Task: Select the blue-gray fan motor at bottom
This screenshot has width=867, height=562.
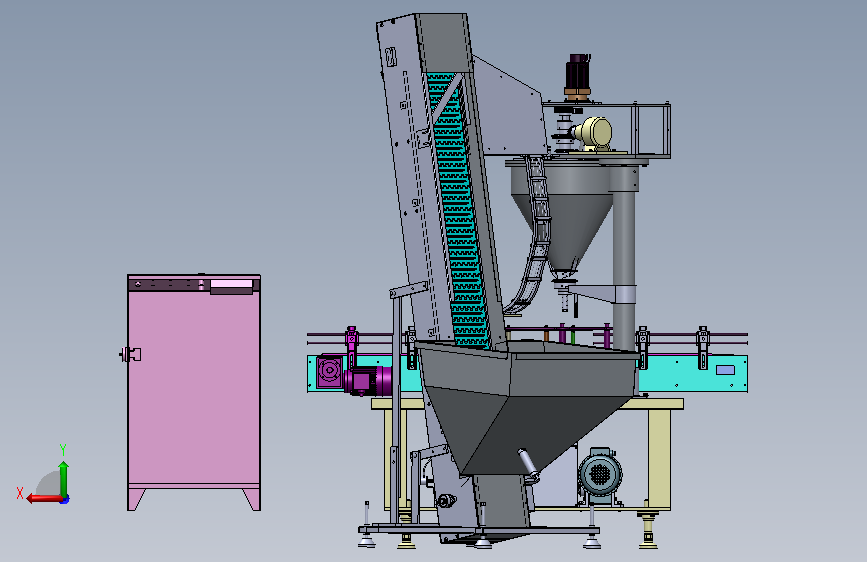Action: [600, 475]
